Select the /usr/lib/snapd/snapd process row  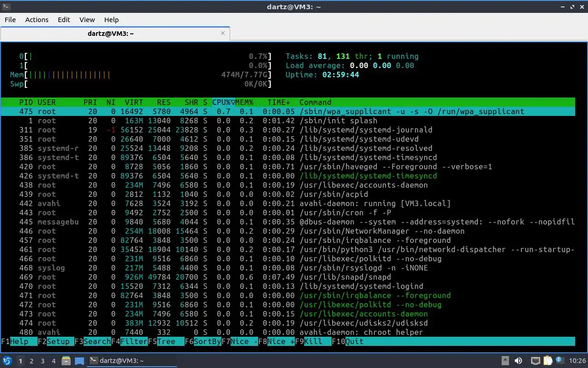288,277
